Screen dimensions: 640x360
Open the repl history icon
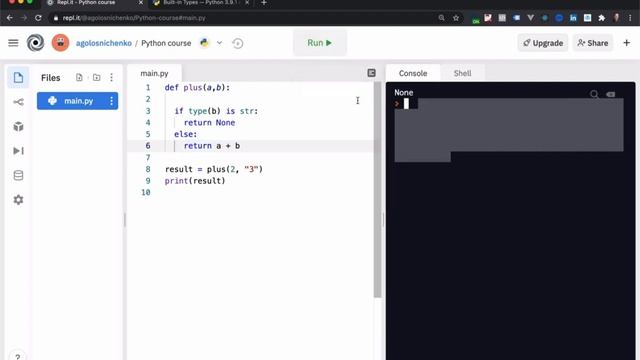click(x=238, y=43)
